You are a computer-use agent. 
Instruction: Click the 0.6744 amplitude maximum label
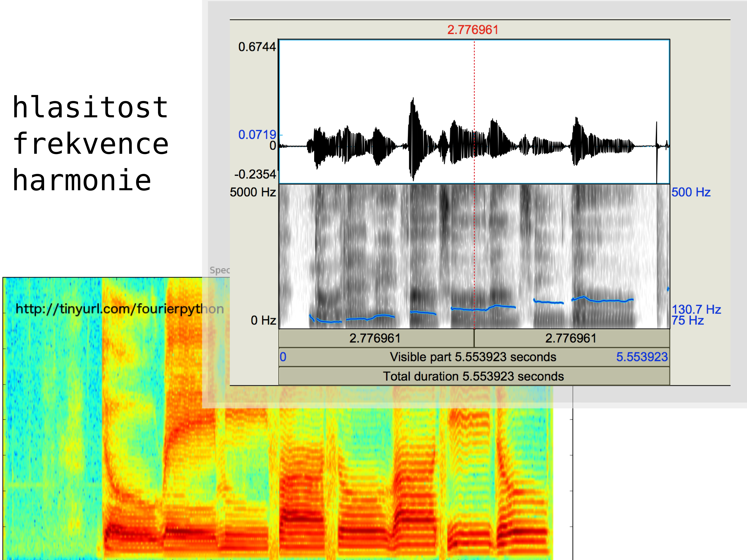257,47
